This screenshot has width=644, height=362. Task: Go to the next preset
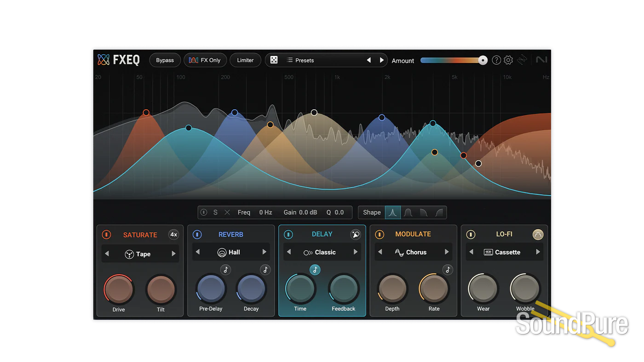pos(381,60)
